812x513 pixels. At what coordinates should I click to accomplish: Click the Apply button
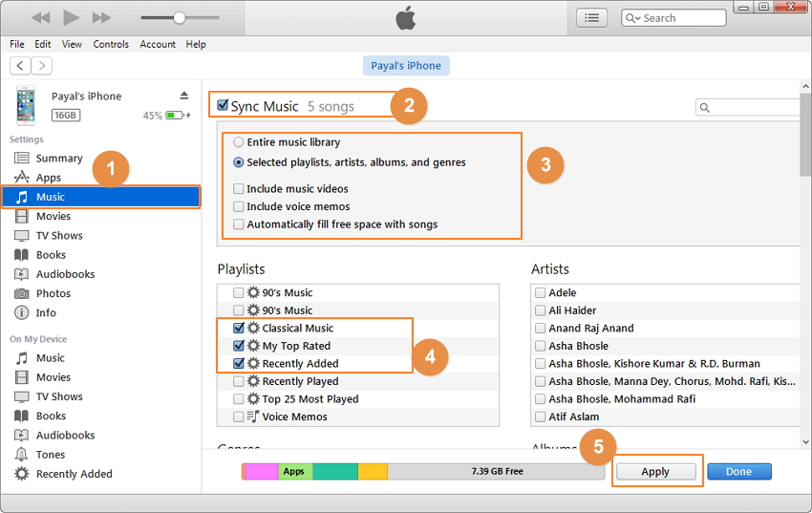(655, 472)
